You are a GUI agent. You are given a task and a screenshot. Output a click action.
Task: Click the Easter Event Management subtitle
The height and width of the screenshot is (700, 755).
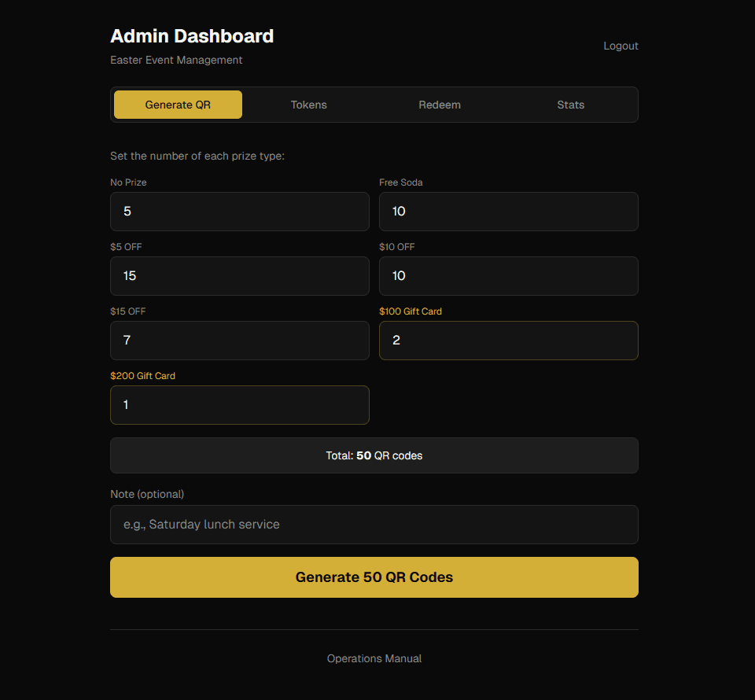click(x=176, y=60)
